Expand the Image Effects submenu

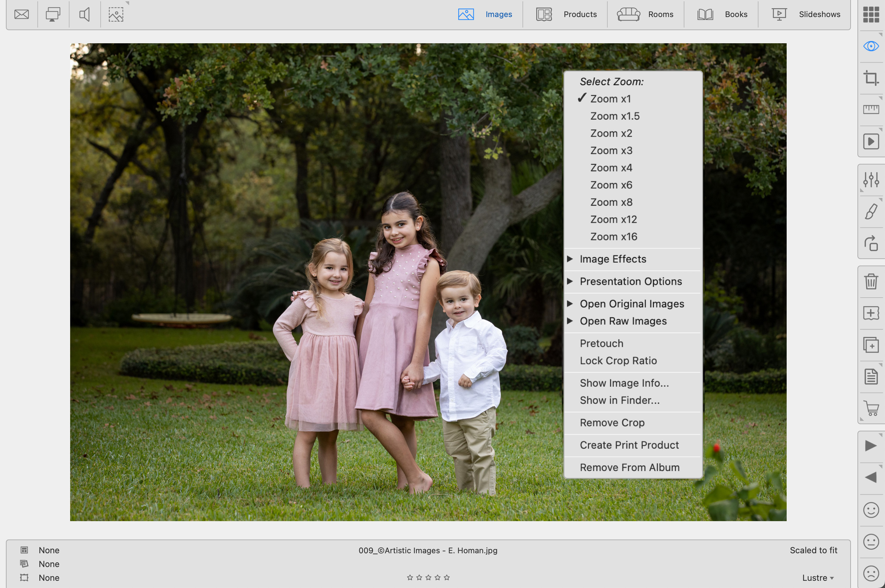[613, 259]
